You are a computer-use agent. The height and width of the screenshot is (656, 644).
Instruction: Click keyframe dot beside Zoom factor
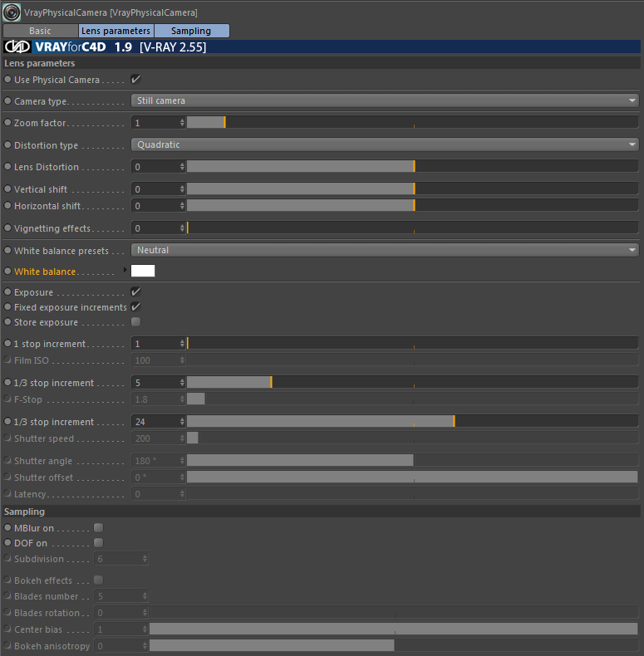click(7, 123)
